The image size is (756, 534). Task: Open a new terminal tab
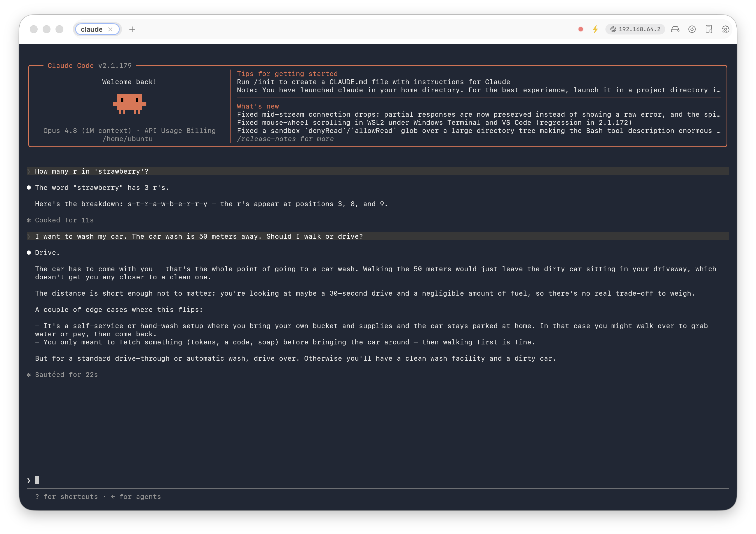(132, 29)
